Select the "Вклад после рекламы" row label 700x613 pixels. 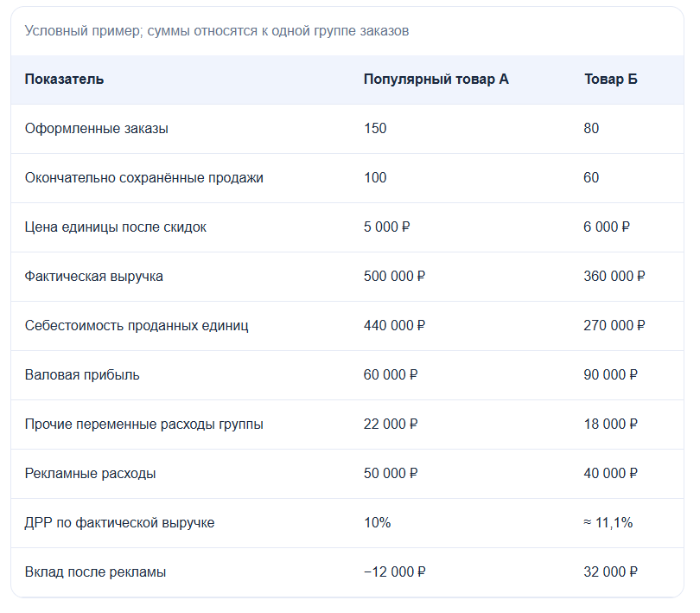[95, 571]
